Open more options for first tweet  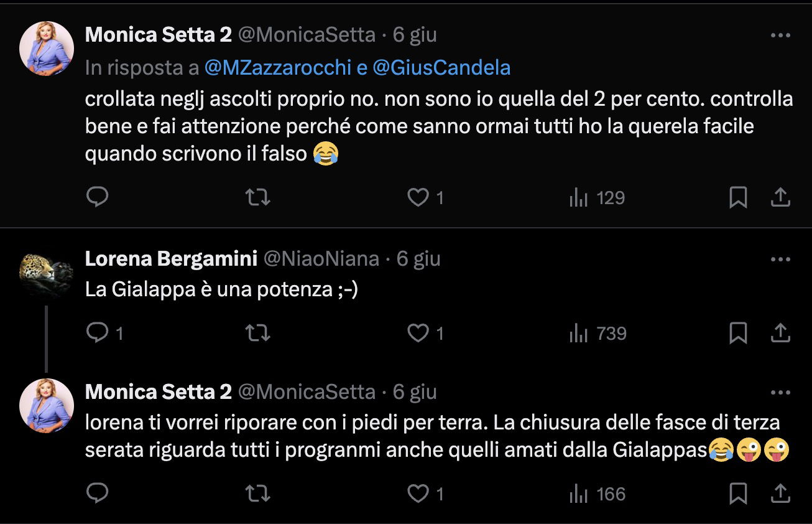(780, 35)
